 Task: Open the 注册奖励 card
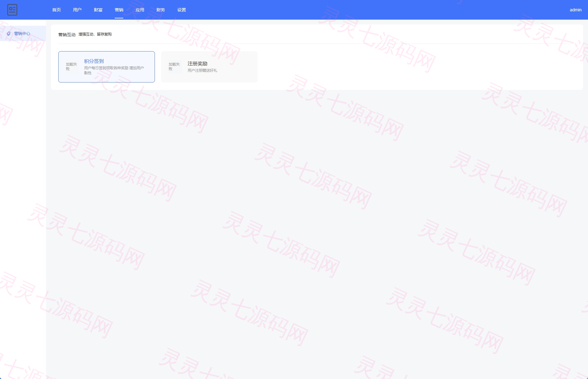click(x=209, y=67)
